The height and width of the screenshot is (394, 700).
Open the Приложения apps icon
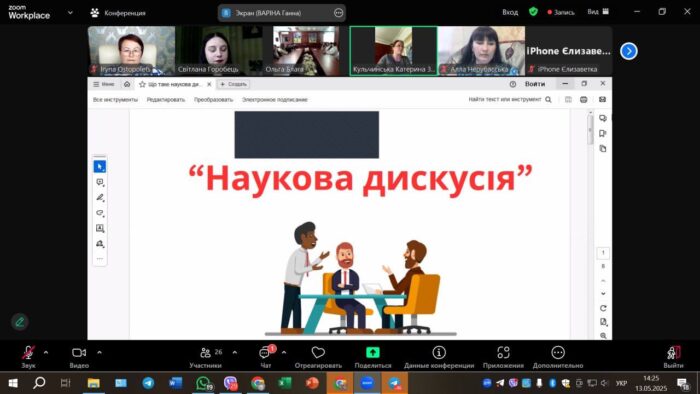(503, 353)
